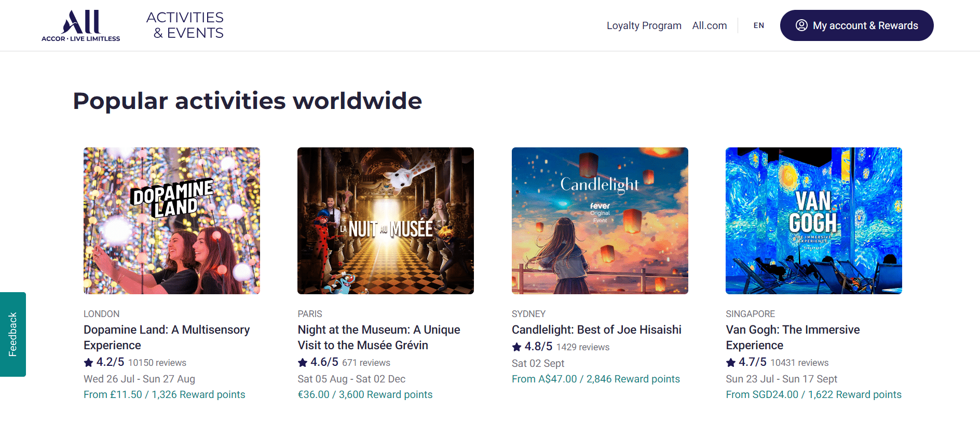
Task: View the Van Gogh immersive thumbnail
Action: point(813,221)
